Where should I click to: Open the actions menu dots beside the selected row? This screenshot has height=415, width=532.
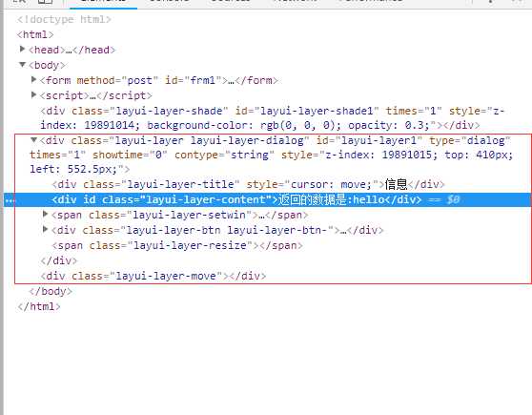click(x=10, y=200)
